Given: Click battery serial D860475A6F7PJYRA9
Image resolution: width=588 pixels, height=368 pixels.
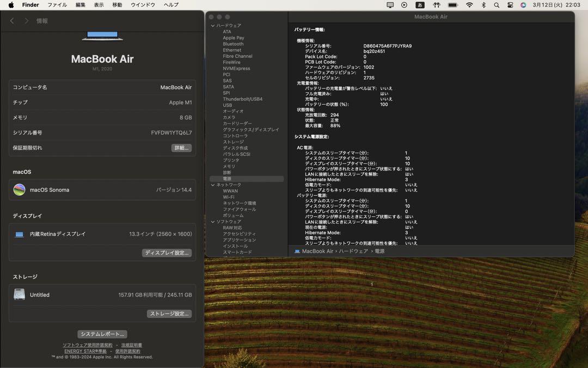Looking at the screenshot, I should (x=388, y=46).
